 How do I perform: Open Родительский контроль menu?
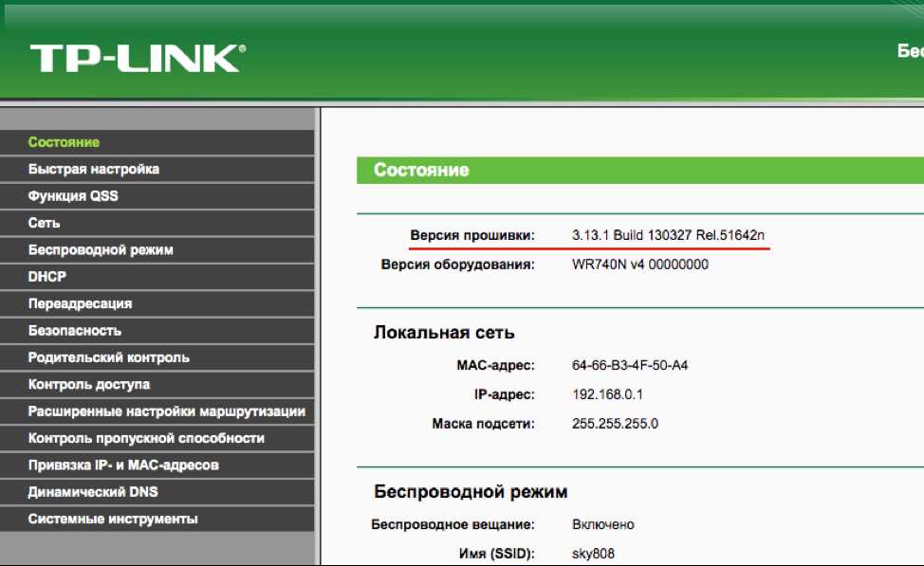tap(157, 357)
